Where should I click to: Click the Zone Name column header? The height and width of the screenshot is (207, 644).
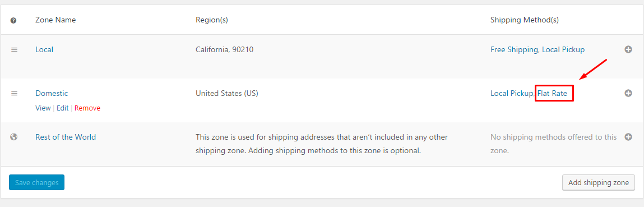click(55, 20)
